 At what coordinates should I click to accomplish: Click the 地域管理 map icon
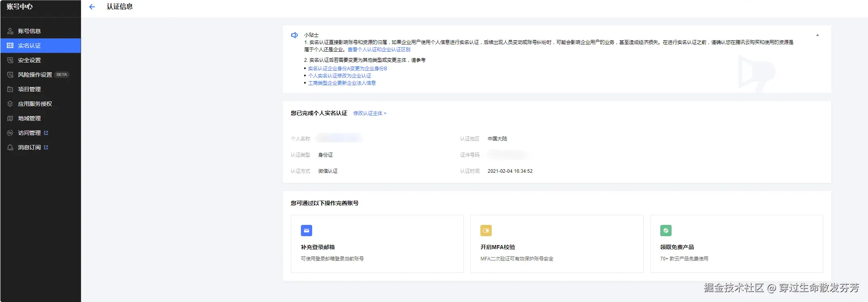tap(10, 118)
